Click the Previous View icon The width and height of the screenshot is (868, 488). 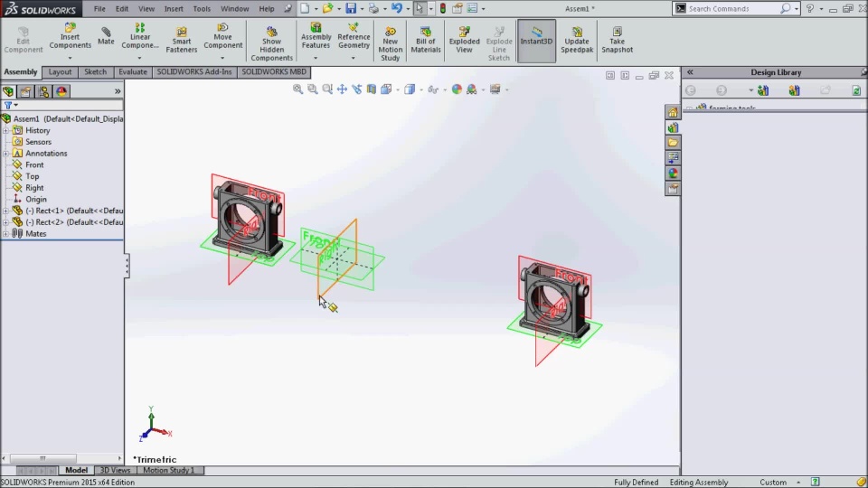pos(327,89)
